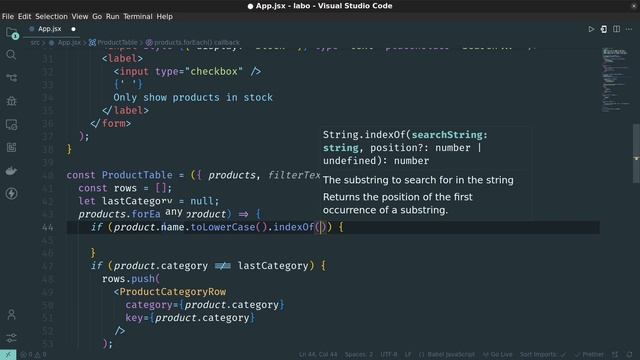Open the Go menu
This screenshot has height=360, width=640.
[x=97, y=16]
